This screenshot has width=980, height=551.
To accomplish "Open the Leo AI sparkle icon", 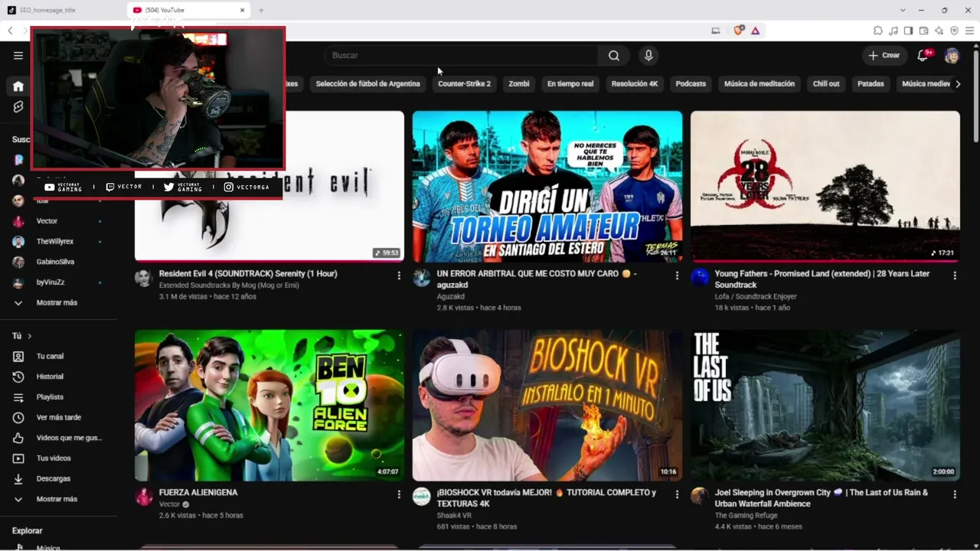I will pyautogui.click(x=939, y=31).
